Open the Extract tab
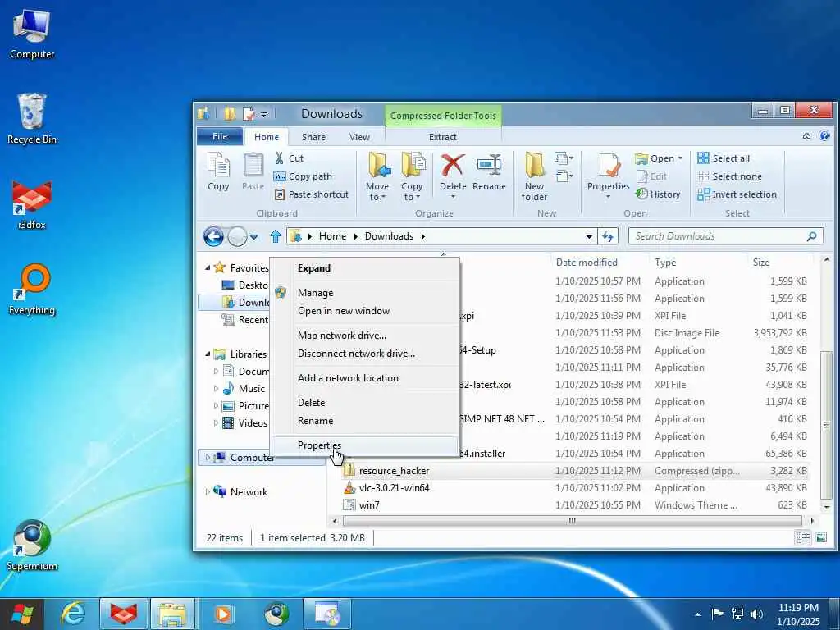This screenshot has width=840, height=630. point(443,137)
